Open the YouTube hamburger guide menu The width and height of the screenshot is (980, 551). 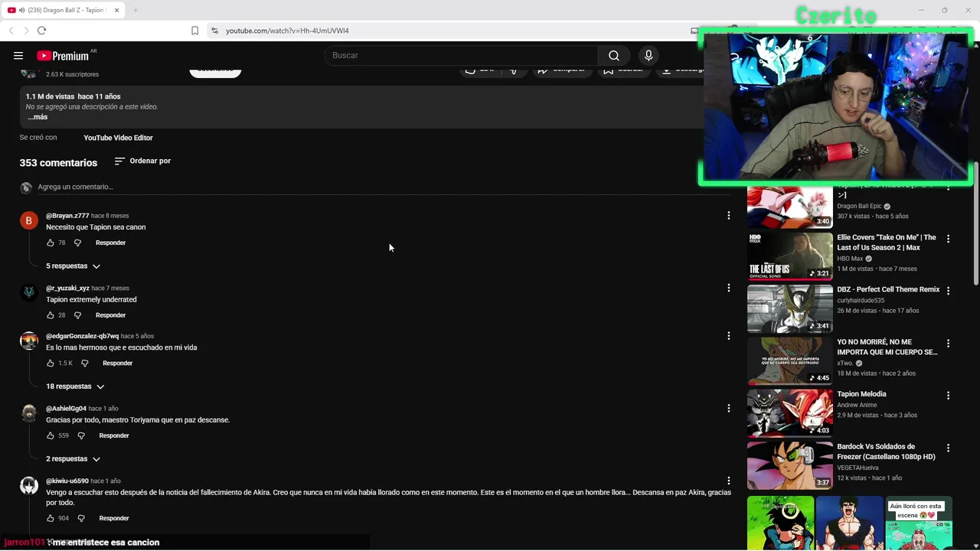pos(18,55)
